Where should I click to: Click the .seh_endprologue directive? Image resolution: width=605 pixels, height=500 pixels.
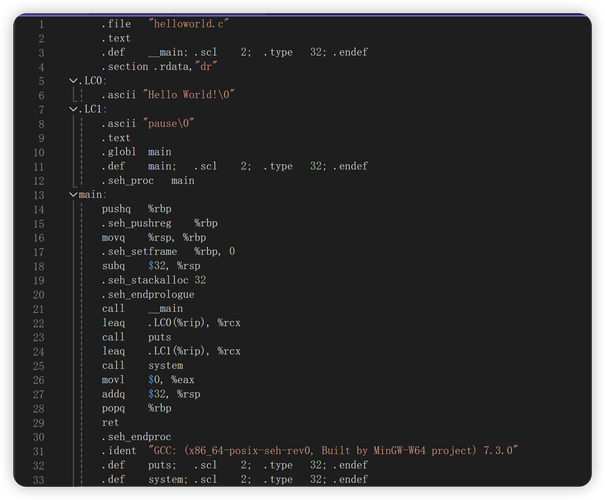[x=148, y=295]
